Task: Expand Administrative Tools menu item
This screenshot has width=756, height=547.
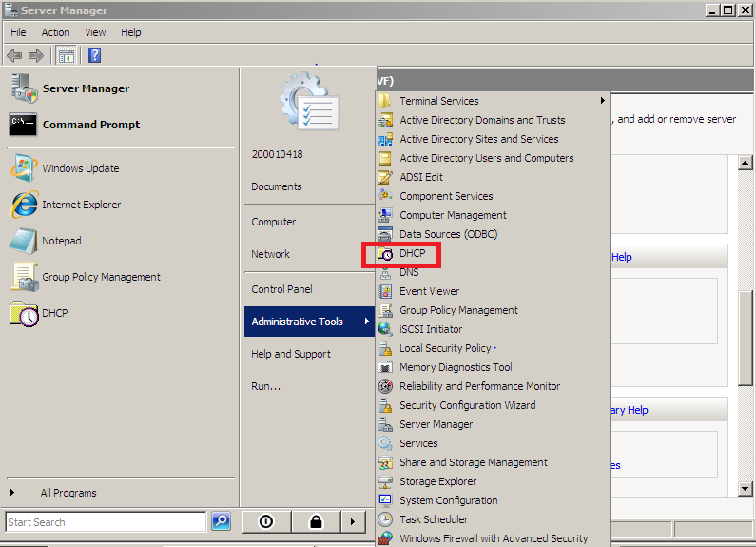Action: point(310,322)
